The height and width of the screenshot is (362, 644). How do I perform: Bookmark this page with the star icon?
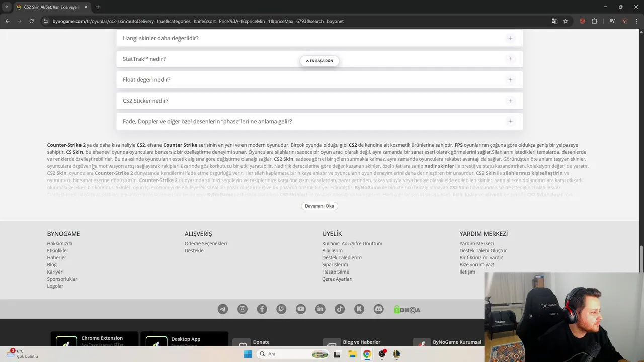pos(566,21)
